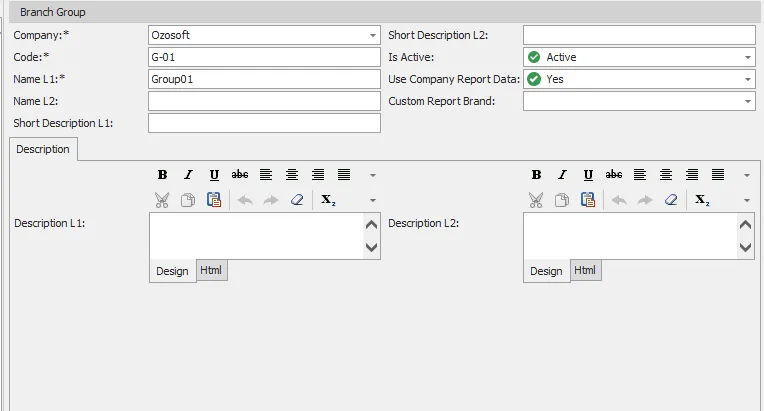764x411 pixels.
Task: Focus the Short Description L1 field
Action: click(264, 123)
